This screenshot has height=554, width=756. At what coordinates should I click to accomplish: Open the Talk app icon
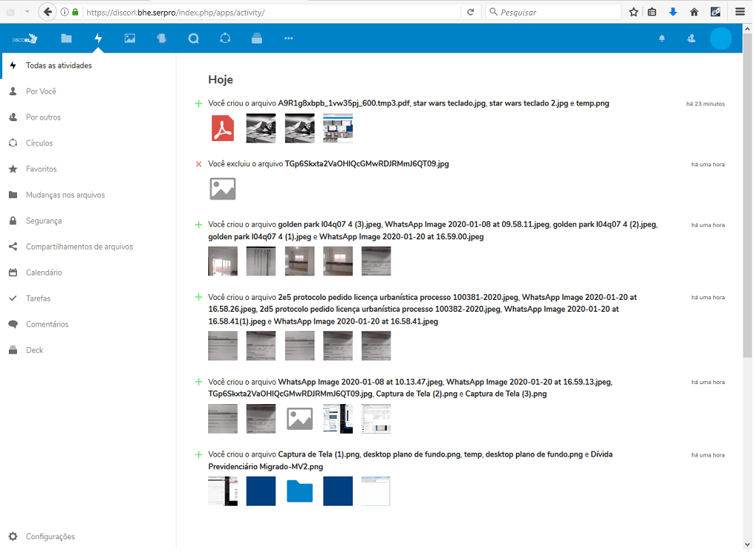tap(193, 38)
